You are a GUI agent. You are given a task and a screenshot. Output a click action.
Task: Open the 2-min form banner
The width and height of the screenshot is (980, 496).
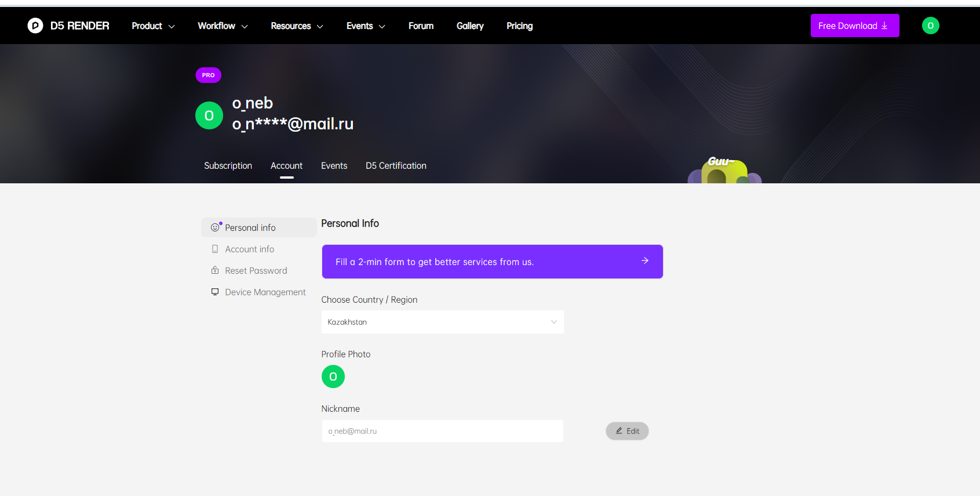pyautogui.click(x=492, y=262)
